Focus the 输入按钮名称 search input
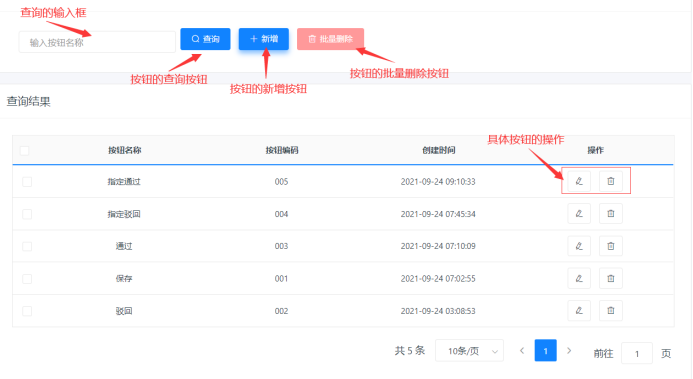The height and width of the screenshot is (379, 693). 97,42
